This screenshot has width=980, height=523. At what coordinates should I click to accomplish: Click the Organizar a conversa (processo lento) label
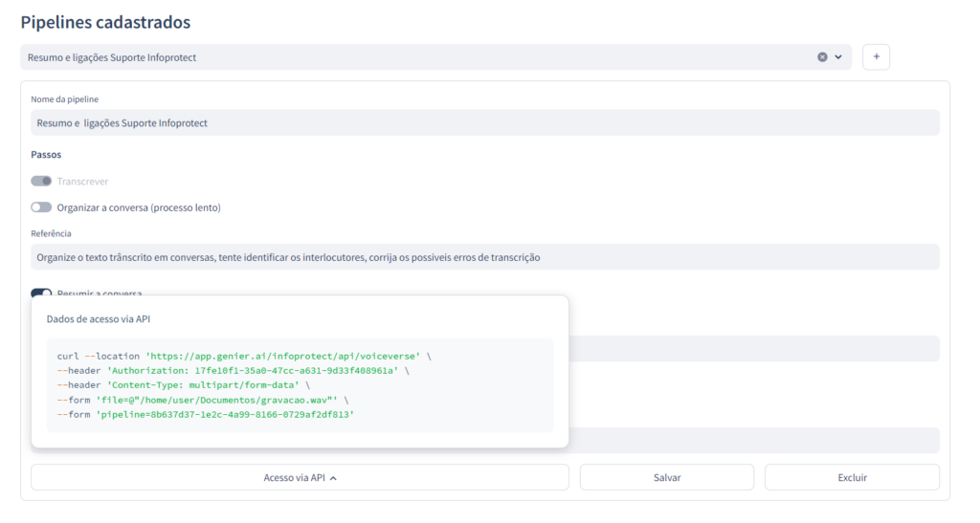(x=139, y=207)
